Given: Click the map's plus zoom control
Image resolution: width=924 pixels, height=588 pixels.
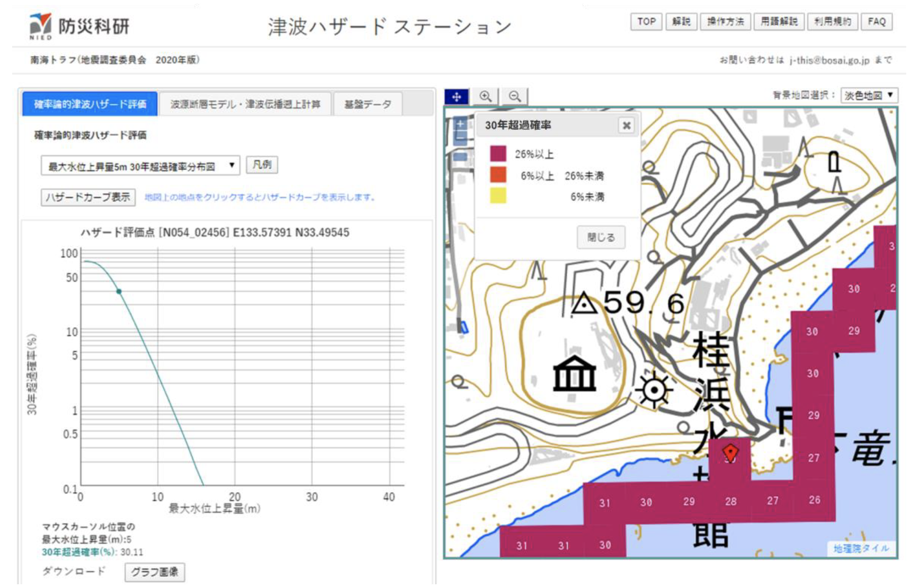Looking at the screenshot, I should click(460, 124).
